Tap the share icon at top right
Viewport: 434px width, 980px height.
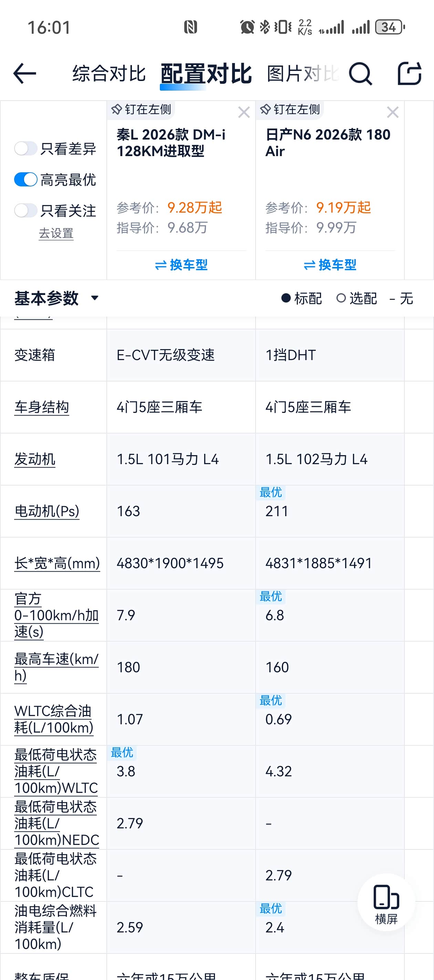pyautogui.click(x=409, y=73)
